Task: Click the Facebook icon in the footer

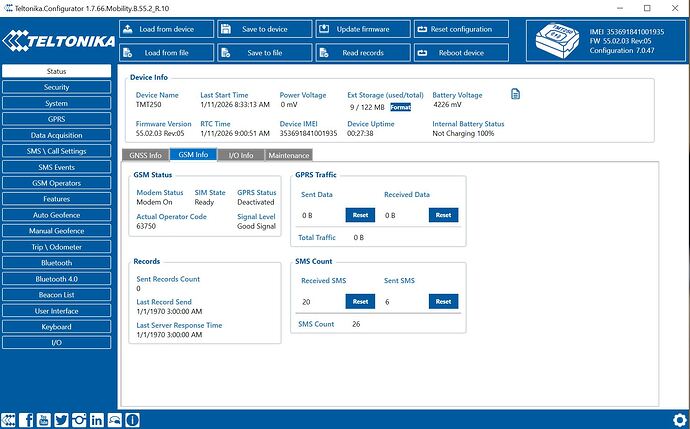Action: [x=27, y=419]
